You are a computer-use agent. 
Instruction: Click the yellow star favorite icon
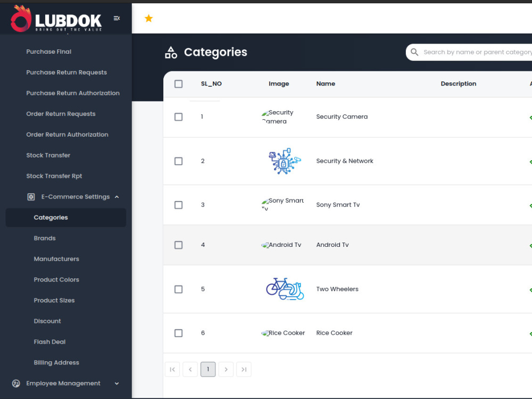pos(148,18)
